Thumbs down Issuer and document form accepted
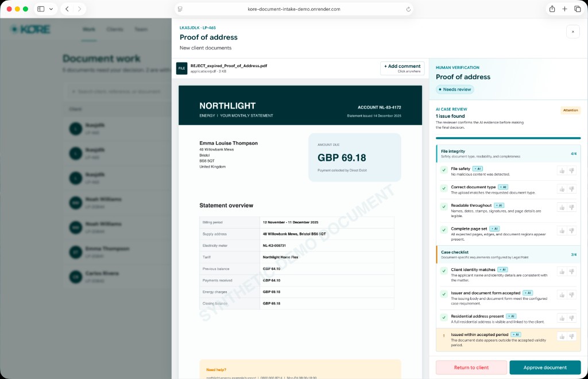588x379 pixels. click(x=571, y=295)
